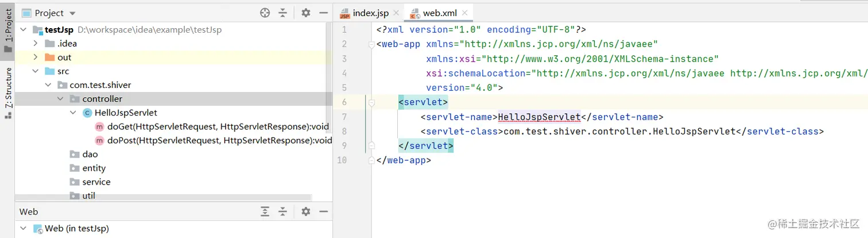Click the XML file icon on the web.xml tab

414,13
